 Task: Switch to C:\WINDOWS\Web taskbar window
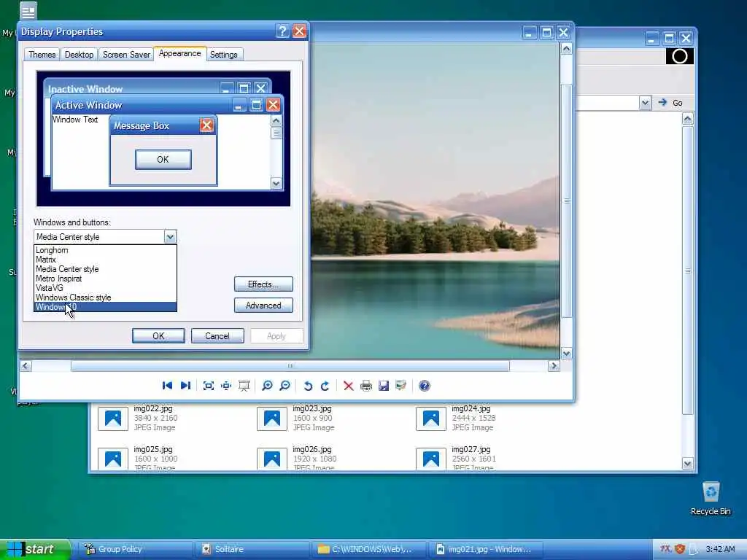tap(368, 549)
